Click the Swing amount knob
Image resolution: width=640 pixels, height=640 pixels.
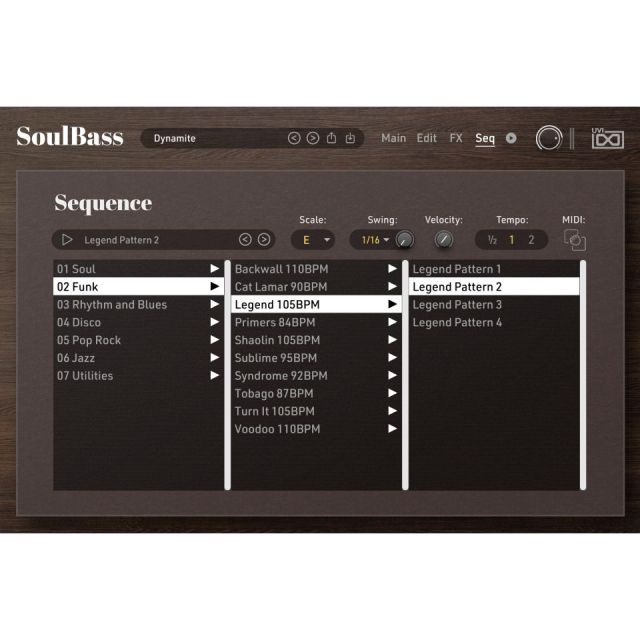(x=404, y=240)
